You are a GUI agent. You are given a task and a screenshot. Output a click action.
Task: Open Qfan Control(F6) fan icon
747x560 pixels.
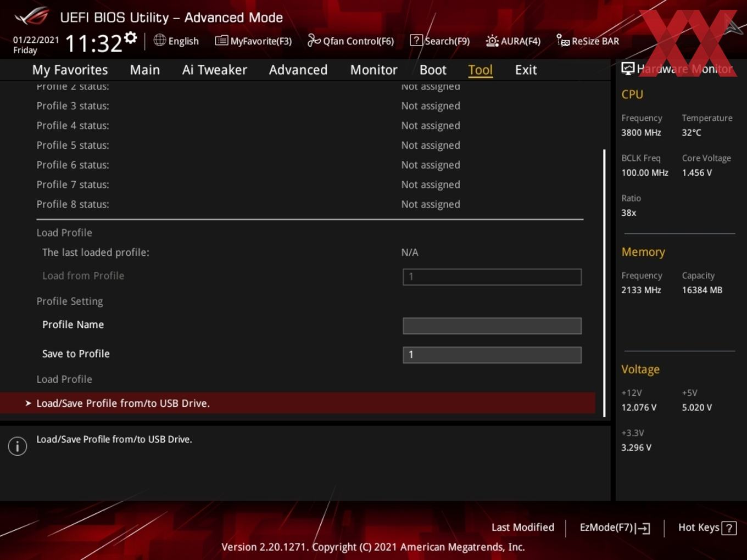314,40
